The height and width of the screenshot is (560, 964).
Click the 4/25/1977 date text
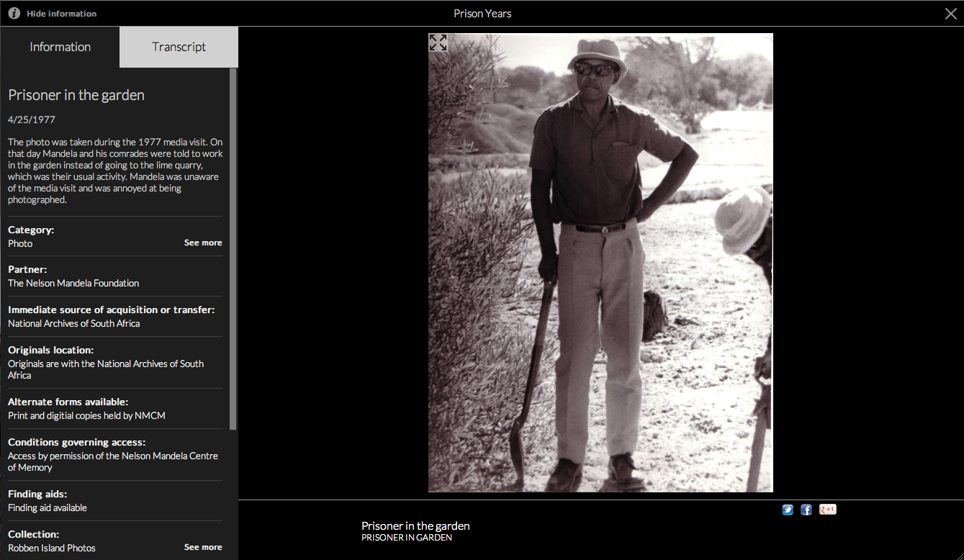[32, 119]
